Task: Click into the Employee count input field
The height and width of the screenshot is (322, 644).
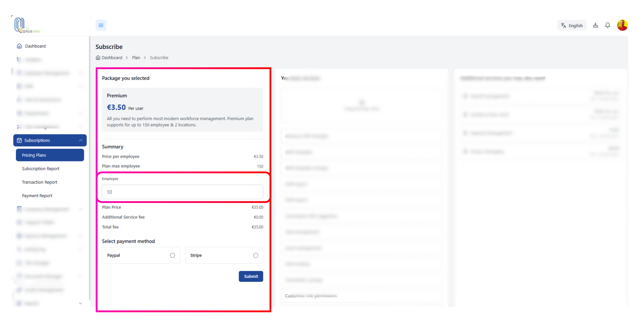Action: click(182, 192)
